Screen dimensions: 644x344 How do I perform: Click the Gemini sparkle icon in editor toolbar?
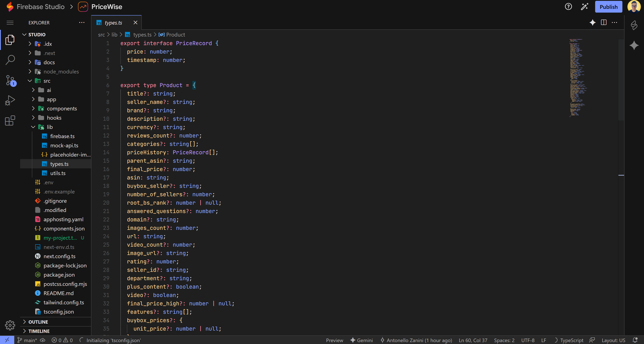coord(592,22)
